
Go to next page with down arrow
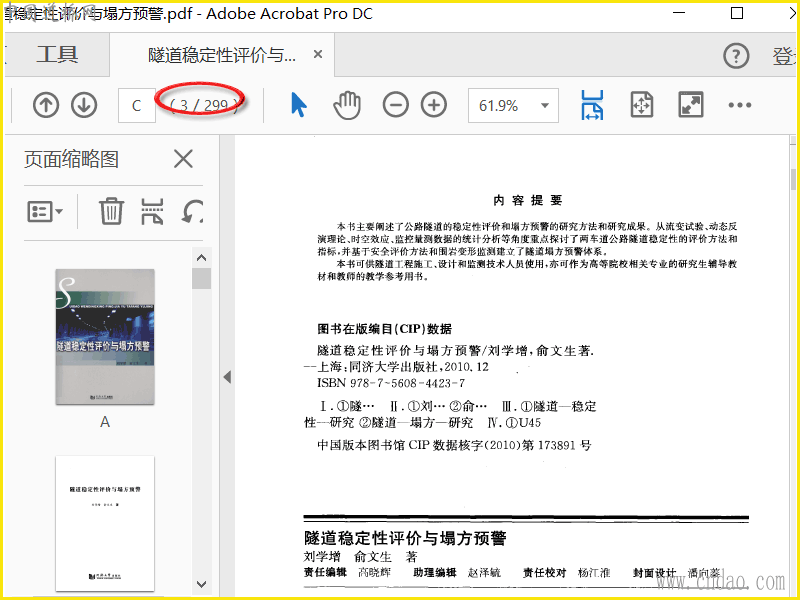click(84, 105)
